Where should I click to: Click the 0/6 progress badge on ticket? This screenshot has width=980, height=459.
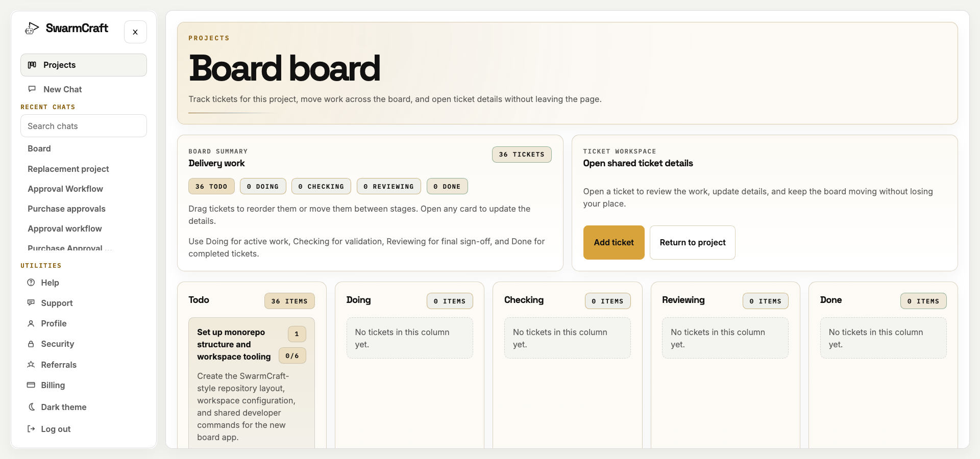(292, 356)
